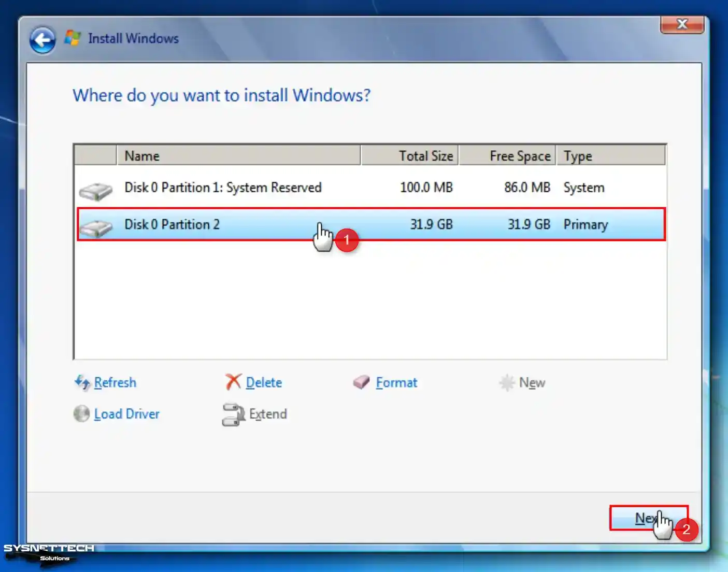Click the System type cell
This screenshot has width=728, height=572.
(584, 188)
